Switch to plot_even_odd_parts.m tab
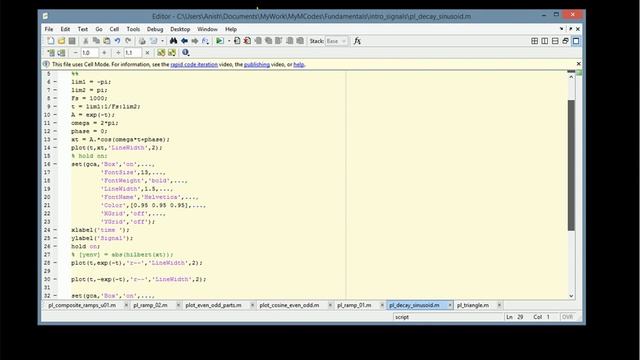 (213, 305)
